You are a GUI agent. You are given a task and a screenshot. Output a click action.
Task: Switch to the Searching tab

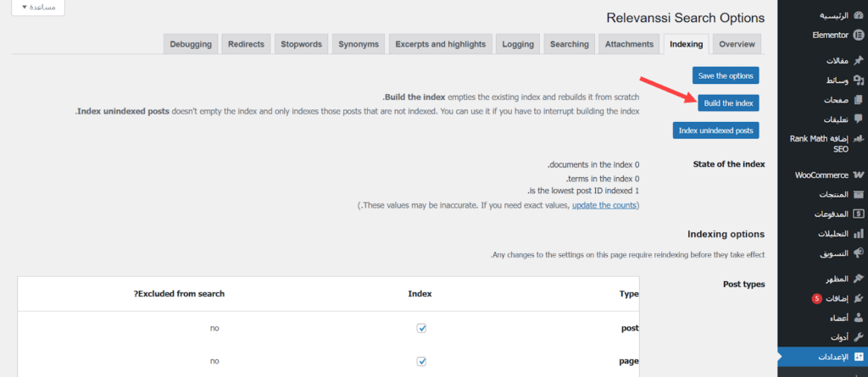tap(569, 44)
